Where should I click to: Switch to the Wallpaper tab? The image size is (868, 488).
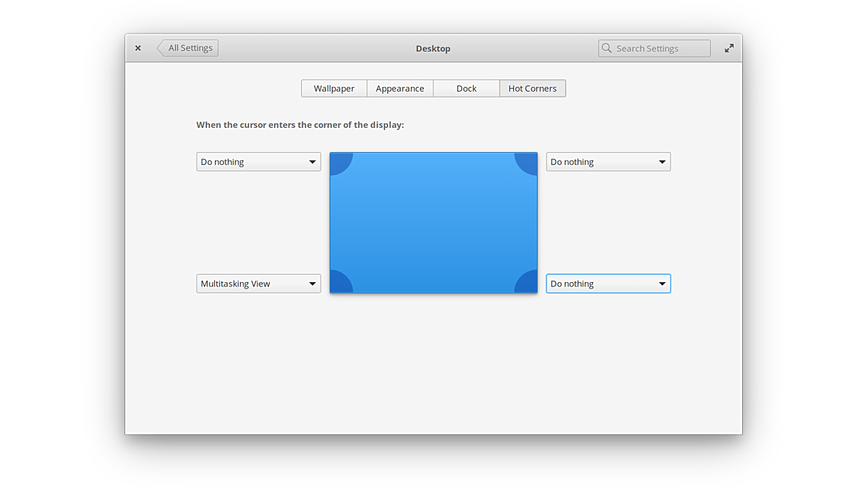click(334, 88)
